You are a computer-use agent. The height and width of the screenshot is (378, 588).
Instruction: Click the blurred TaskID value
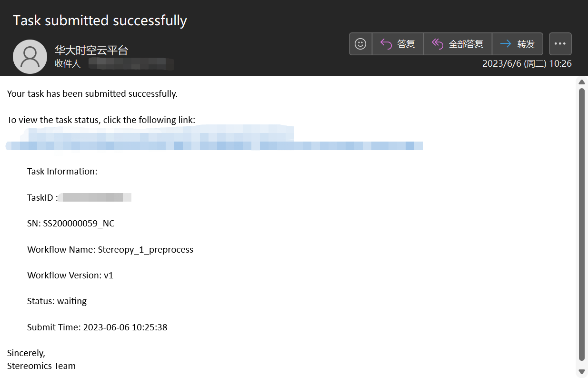pos(95,197)
